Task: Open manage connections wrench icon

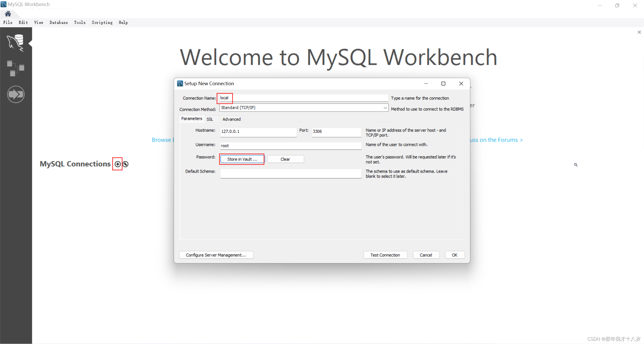Action: coord(126,164)
